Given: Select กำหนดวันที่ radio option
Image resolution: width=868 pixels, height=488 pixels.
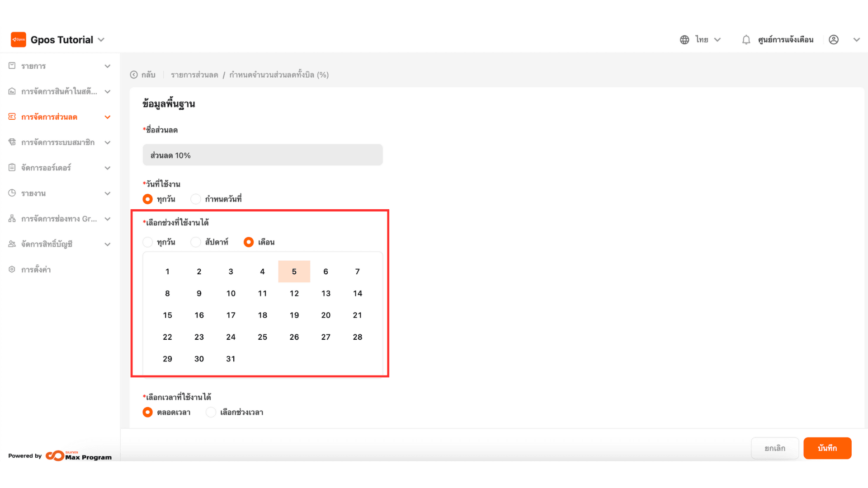Looking at the screenshot, I should 196,199.
